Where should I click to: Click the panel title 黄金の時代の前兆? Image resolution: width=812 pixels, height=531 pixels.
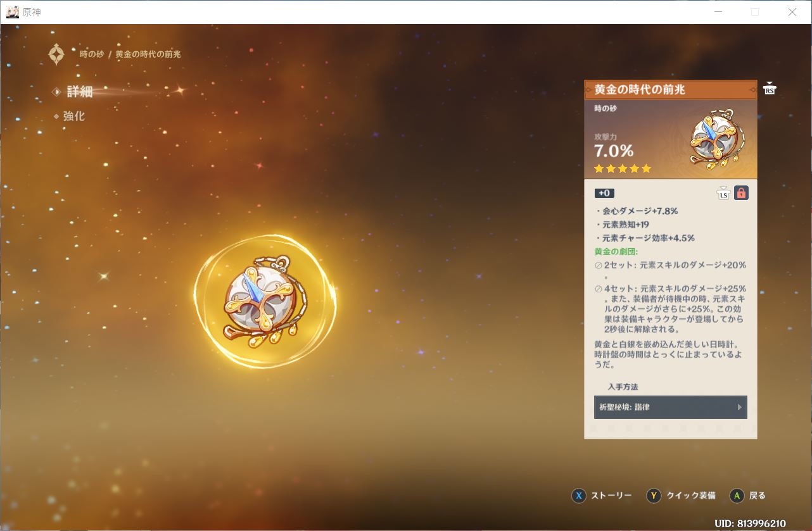640,90
